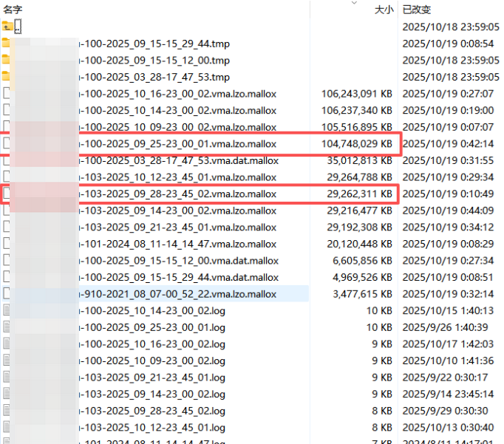The image size is (504, 444).
Task: Click the 104,748,029 KB size entry
Action: coord(356,144)
